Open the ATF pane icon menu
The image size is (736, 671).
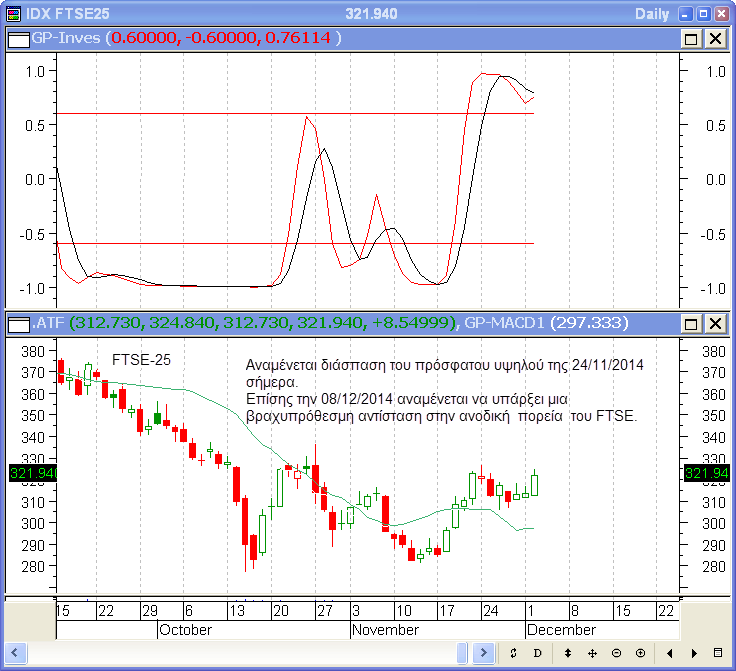click(19, 323)
